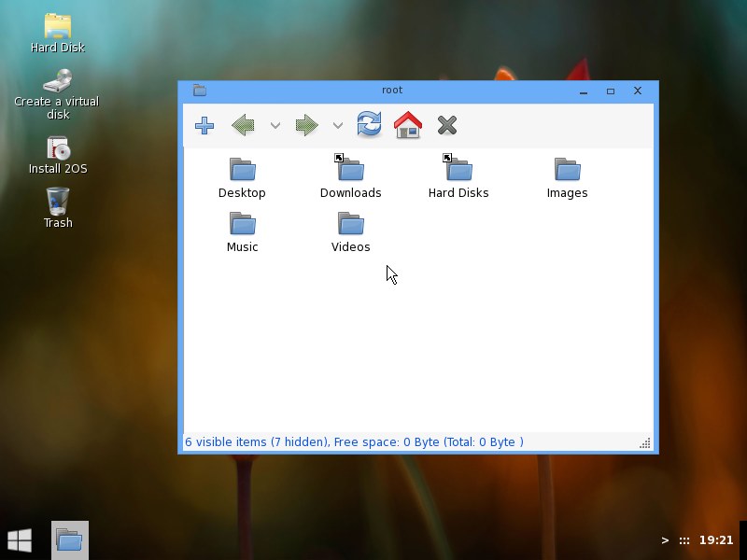The image size is (747, 560).
Task: Refresh the folder view
Action: pos(369,125)
